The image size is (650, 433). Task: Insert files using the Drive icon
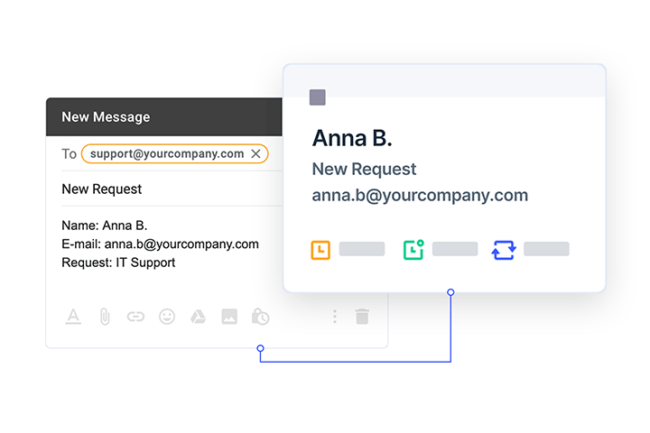click(198, 317)
